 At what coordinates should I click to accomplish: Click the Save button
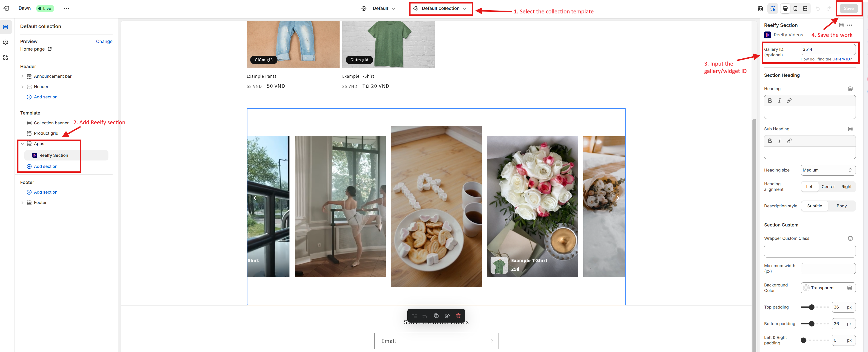[848, 9]
